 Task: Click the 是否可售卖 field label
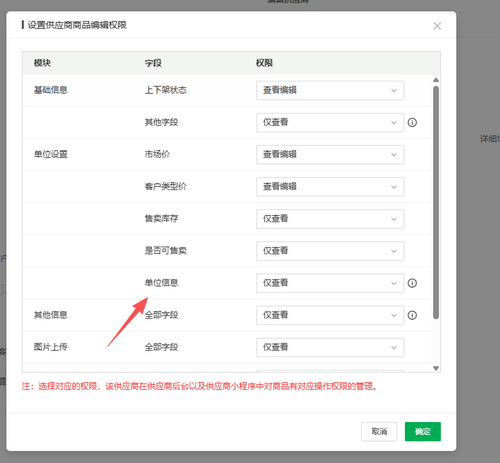point(166,251)
